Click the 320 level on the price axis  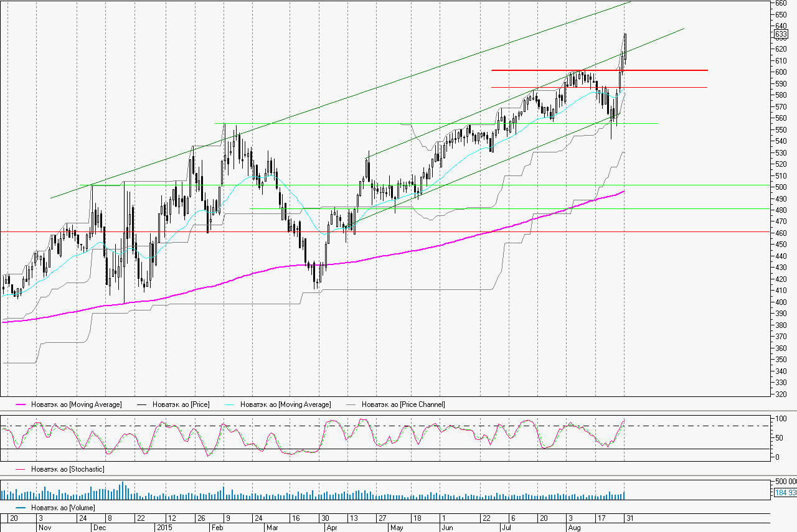coord(781,394)
